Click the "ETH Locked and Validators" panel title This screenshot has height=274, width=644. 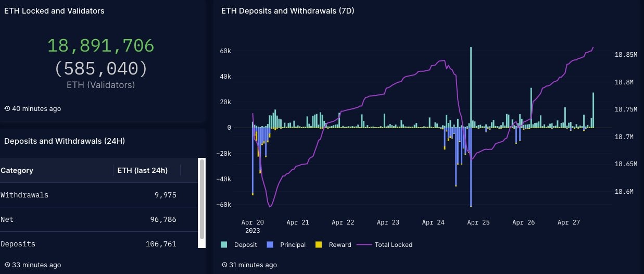coord(54,11)
